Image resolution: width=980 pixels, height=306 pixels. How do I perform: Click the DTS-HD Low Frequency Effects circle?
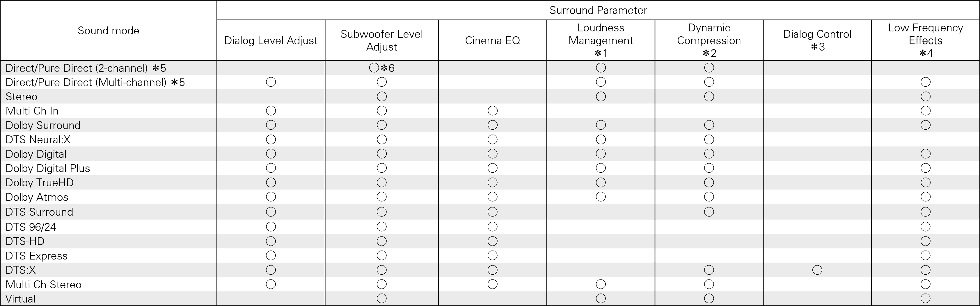(925, 241)
